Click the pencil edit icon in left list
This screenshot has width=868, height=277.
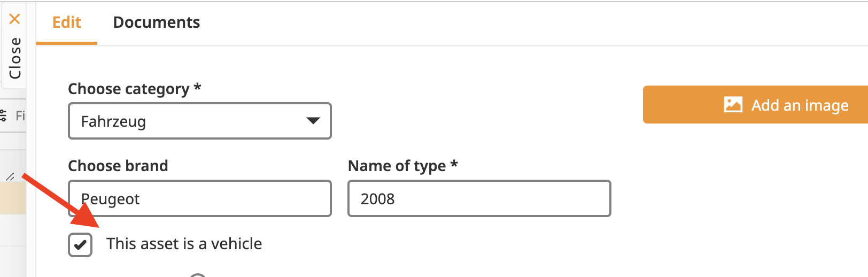click(10, 176)
